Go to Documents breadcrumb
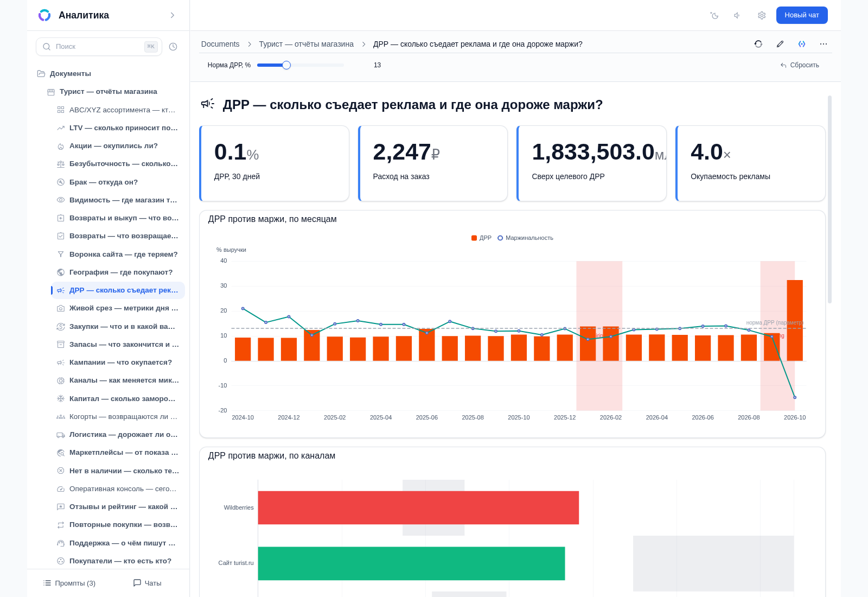The image size is (868, 597). click(220, 44)
